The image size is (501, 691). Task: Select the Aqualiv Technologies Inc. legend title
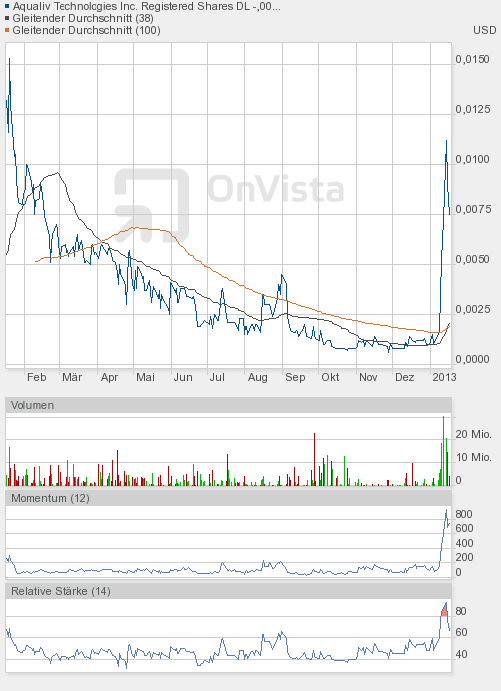click(x=146, y=7)
